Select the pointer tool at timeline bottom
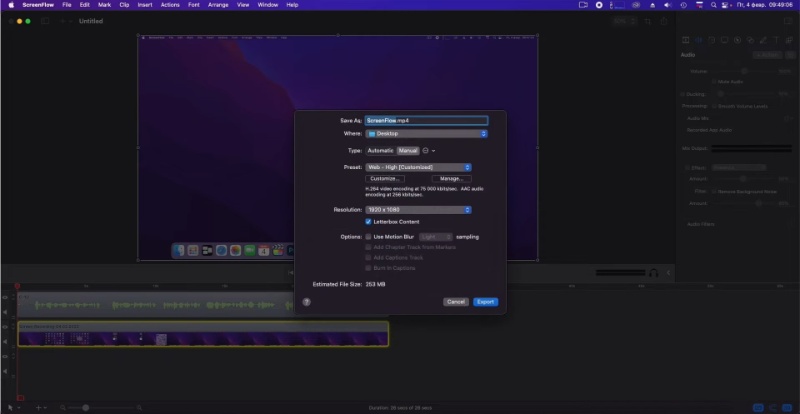The image size is (800, 414). click(x=10, y=407)
